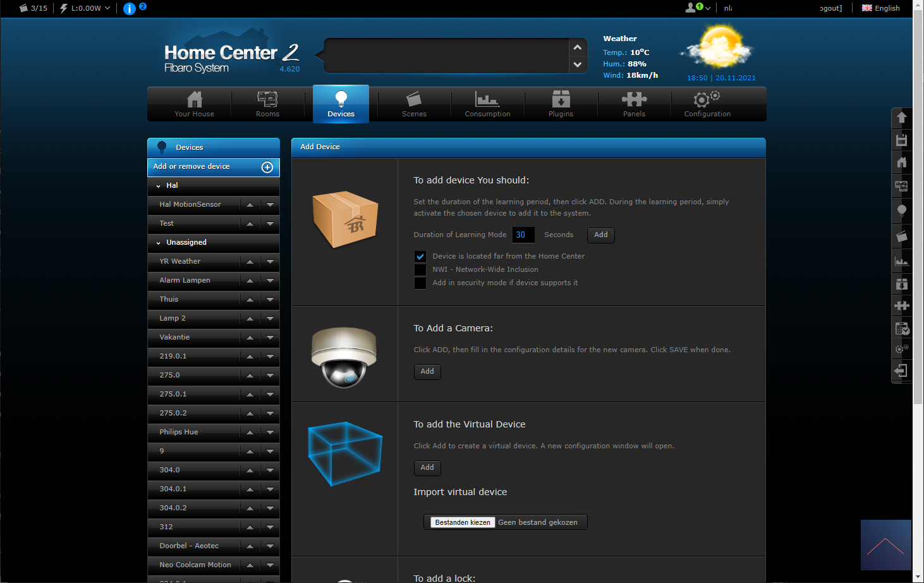924x583 pixels.
Task: Click the plus icon for Add or remove device
Action: [267, 167]
